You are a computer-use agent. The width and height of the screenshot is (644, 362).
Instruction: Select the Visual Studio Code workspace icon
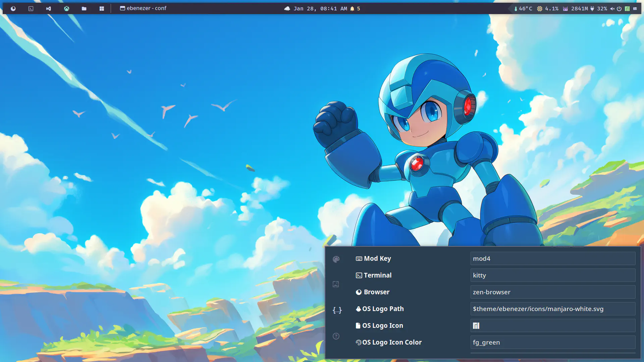[49, 9]
